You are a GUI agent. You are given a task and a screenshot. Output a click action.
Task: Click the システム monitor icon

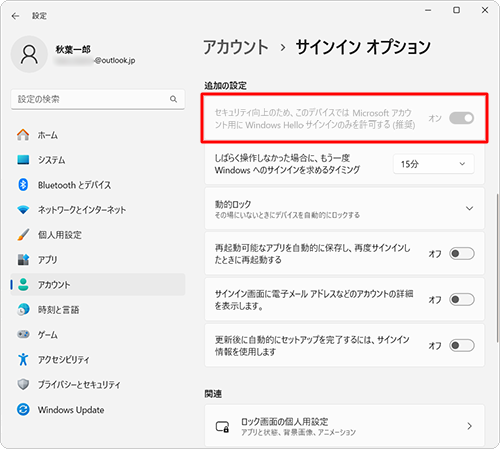[x=23, y=160]
